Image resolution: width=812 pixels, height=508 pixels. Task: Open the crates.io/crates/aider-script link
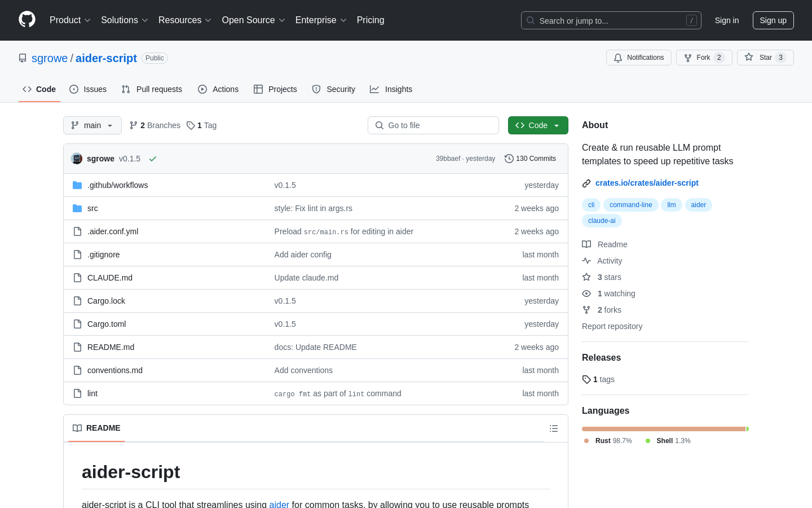coord(647,183)
